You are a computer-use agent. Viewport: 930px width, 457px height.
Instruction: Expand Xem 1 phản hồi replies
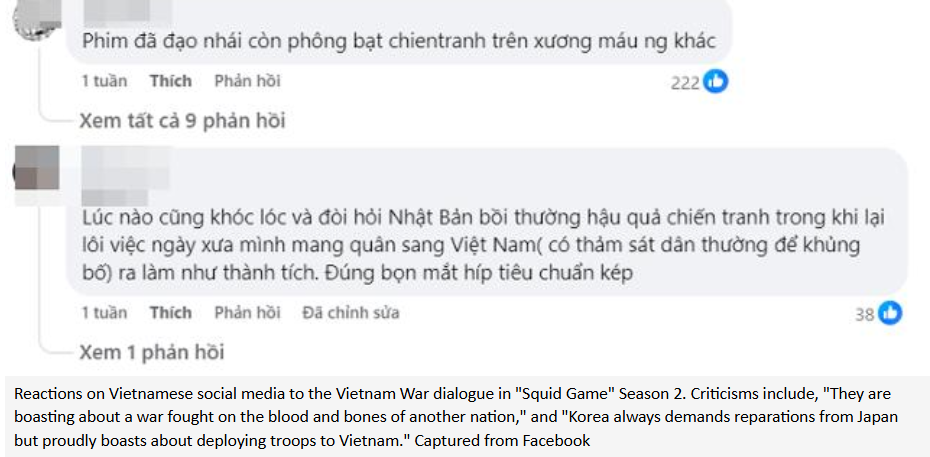(x=152, y=352)
